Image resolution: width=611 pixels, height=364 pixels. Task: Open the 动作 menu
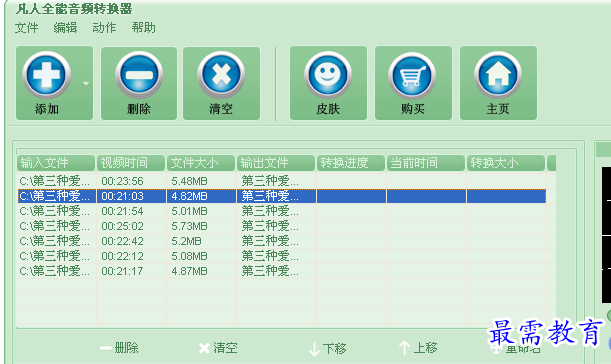[x=104, y=28]
